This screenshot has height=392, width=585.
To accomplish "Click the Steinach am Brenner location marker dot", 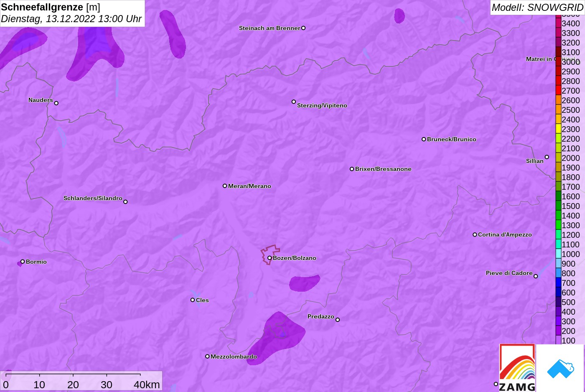I will coord(303,28).
